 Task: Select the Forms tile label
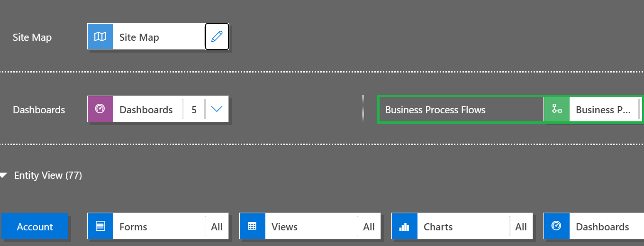pyautogui.click(x=133, y=227)
